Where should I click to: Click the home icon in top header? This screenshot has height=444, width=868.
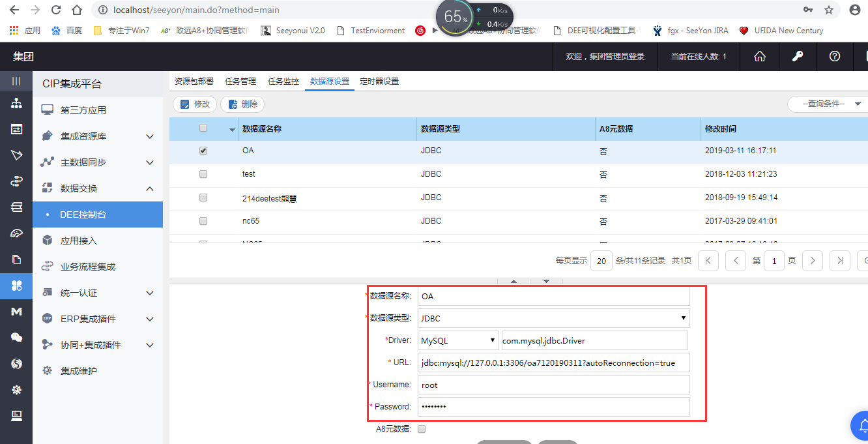pos(759,57)
